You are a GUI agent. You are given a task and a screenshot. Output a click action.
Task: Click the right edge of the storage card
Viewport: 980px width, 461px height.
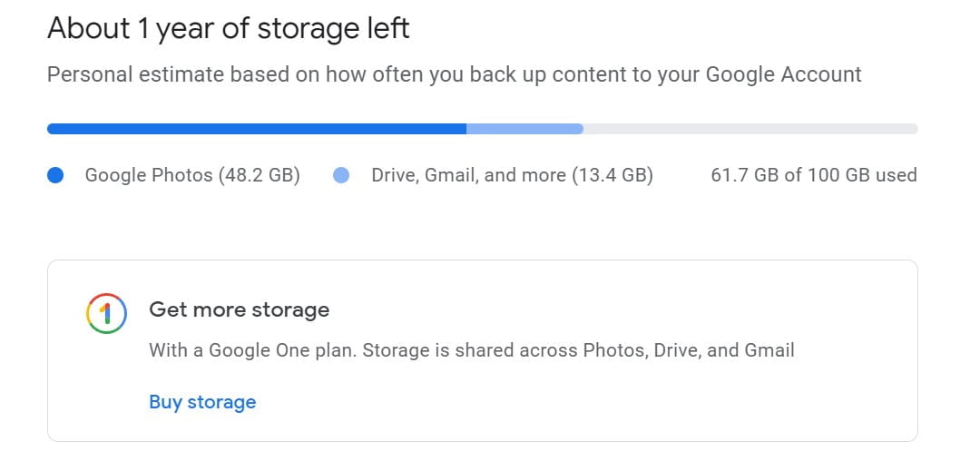point(917,350)
